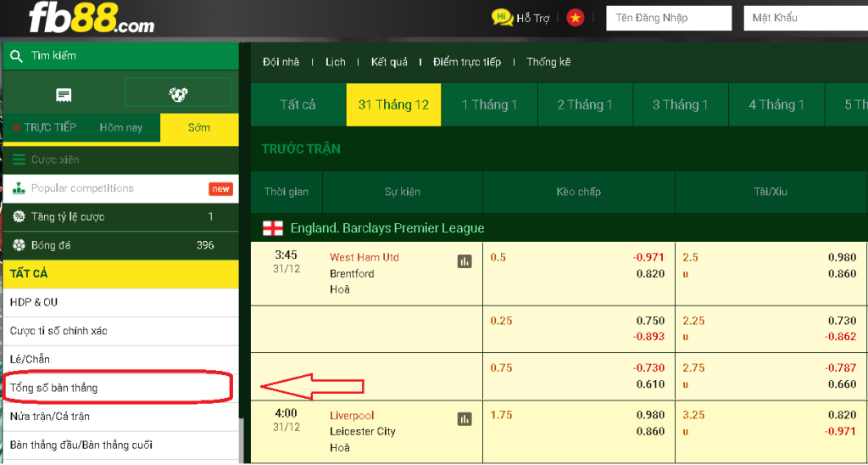The height and width of the screenshot is (465, 868).
Task: Focus the Tên Đăng Nhập username field
Action: tap(669, 19)
